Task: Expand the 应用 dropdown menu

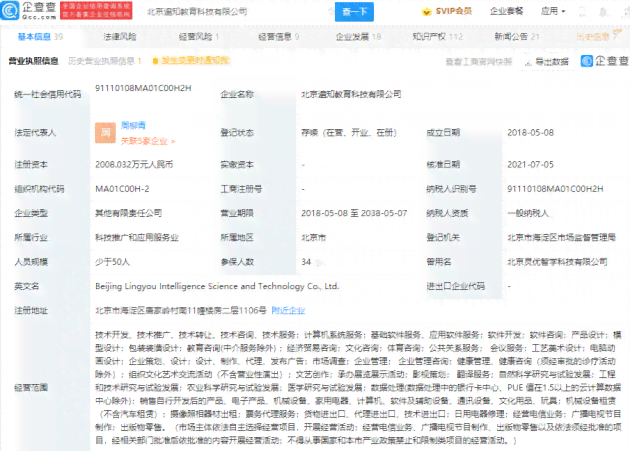Action: click(553, 11)
